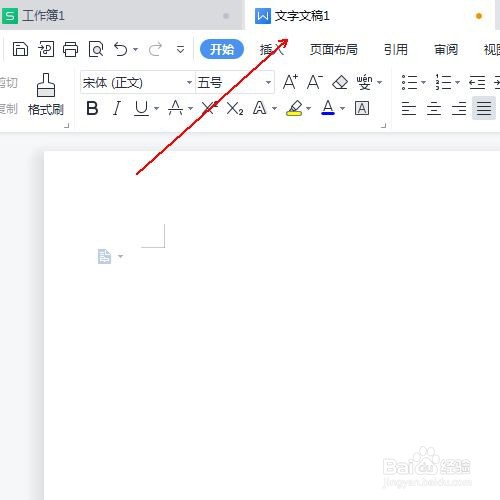Click the decrease indent icon

tap(477, 82)
